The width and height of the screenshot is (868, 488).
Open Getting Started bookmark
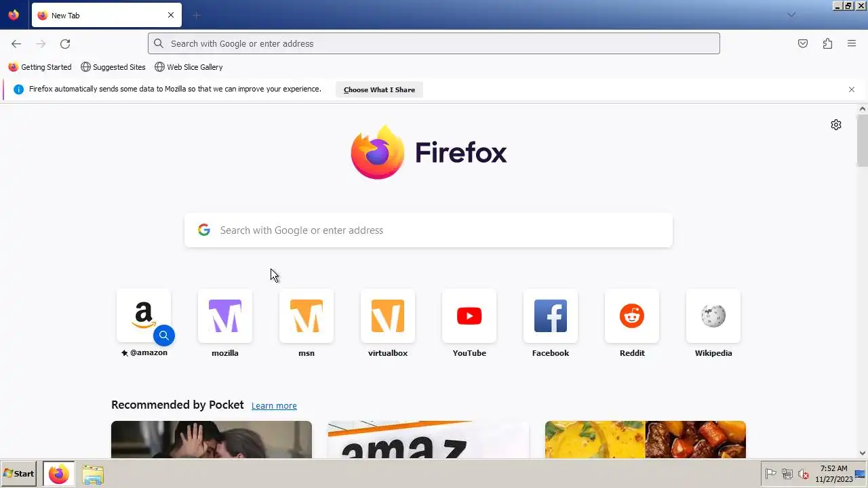coord(40,67)
